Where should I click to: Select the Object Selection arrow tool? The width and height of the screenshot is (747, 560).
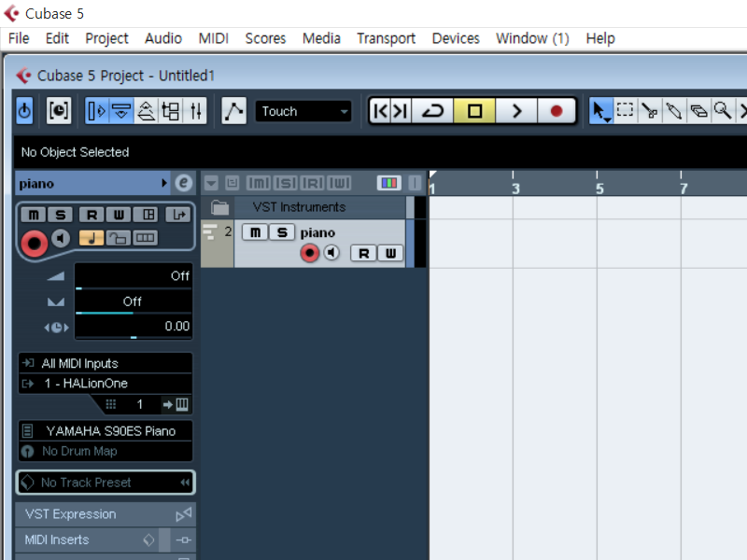pyautogui.click(x=600, y=111)
